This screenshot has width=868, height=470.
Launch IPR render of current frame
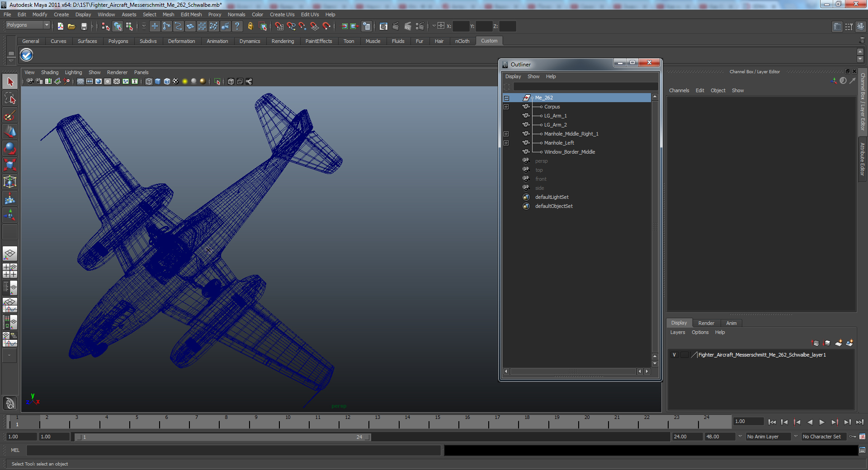[x=408, y=26]
